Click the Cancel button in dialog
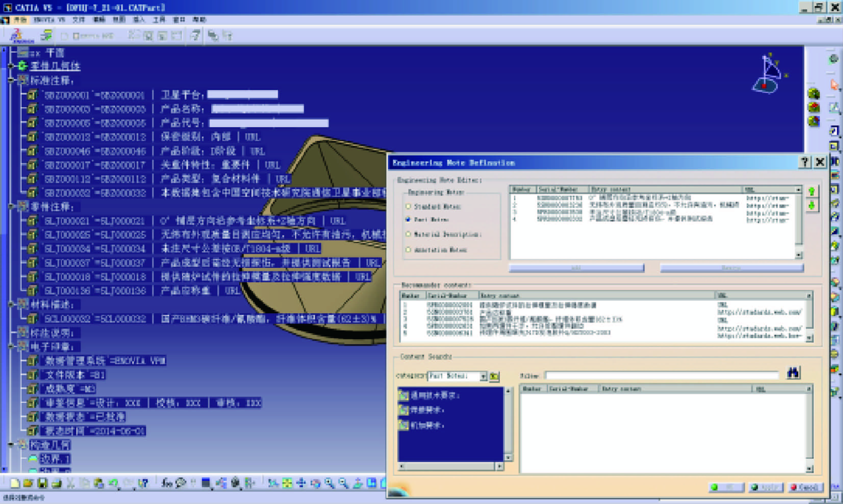The width and height of the screenshot is (843, 504). pyautogui.click(x=805, y=487)
